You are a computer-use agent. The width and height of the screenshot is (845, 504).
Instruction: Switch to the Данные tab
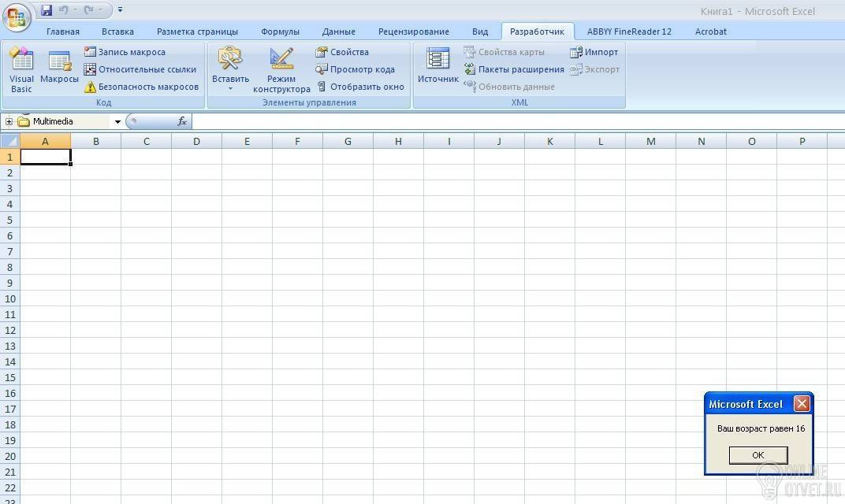click(338, 31)
